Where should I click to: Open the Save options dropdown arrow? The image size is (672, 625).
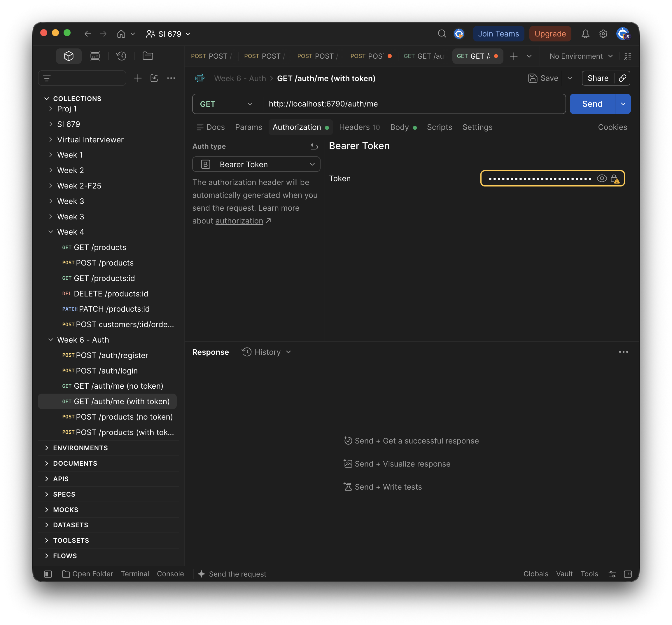point(570,78)
